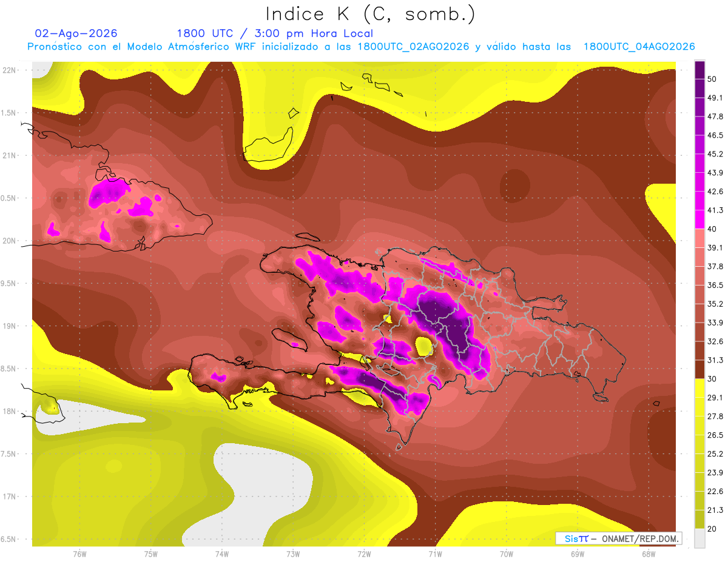Click the colorbar value 39.1
This screenshot has width=728, height=562.
tap(715, 247)
